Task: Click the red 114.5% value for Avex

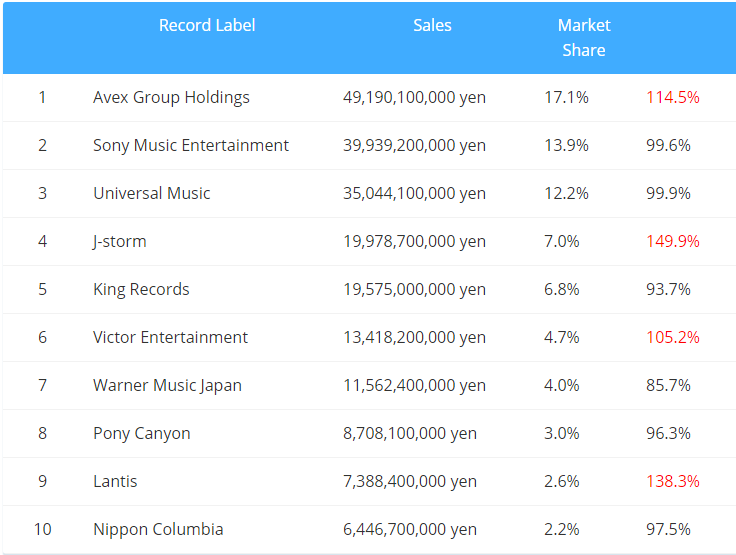Action: [672, 97]
